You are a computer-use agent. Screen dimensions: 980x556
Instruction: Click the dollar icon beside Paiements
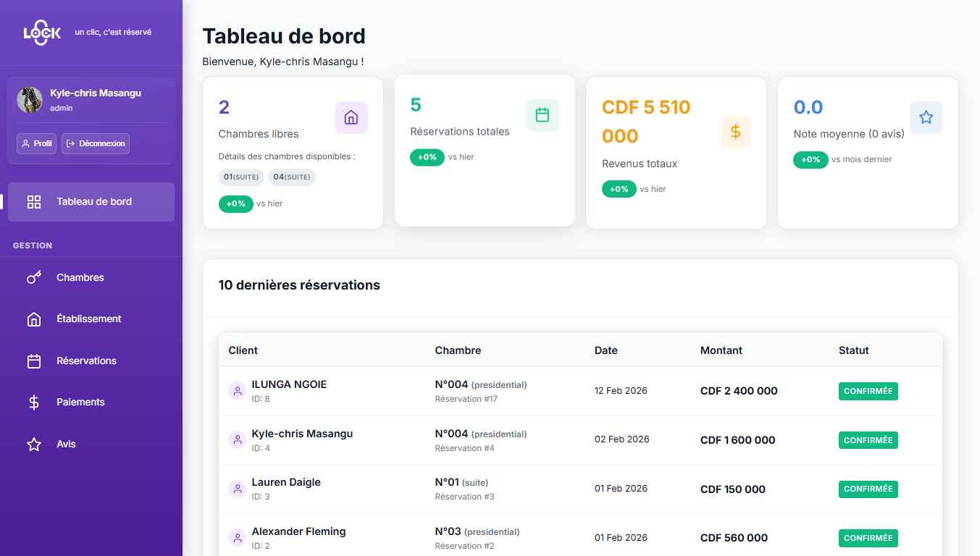coord(34,403)
